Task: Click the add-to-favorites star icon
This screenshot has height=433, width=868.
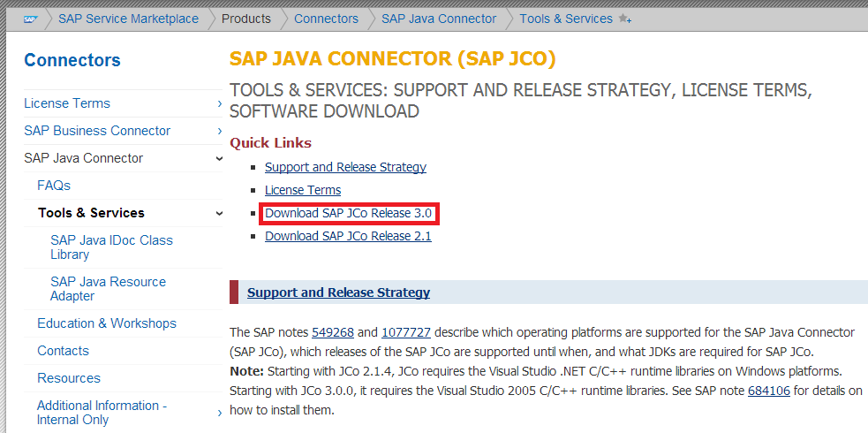Action: click(x=624, y=19)
